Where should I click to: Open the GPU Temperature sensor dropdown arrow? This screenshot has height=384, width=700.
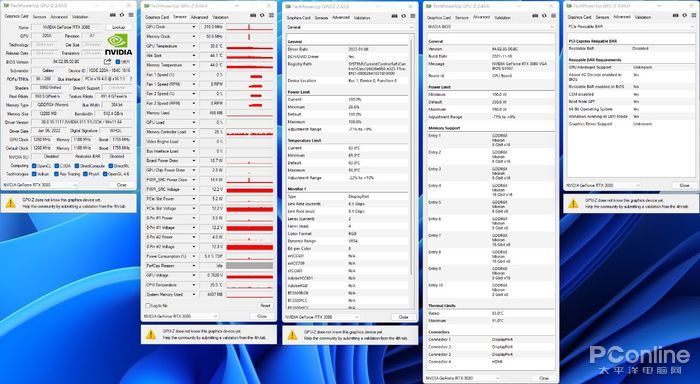click(194, 46)
